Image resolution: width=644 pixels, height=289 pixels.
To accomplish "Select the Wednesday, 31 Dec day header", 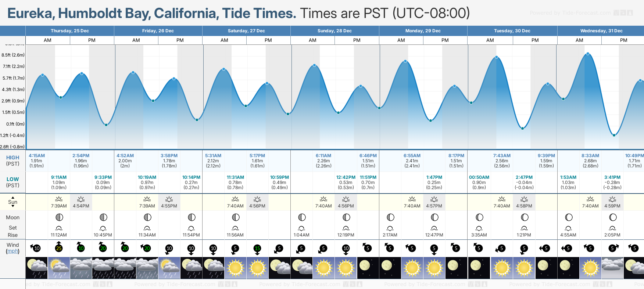I will click(x=601, y=31).
